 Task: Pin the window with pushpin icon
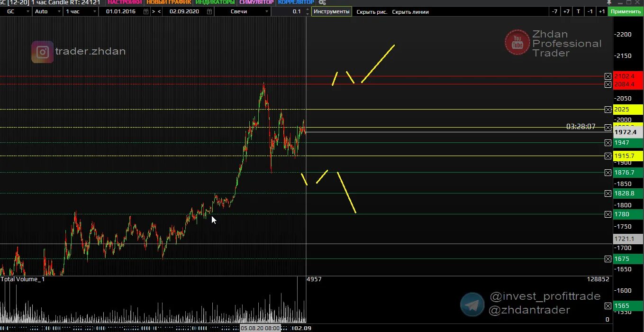tap(609, 2)
